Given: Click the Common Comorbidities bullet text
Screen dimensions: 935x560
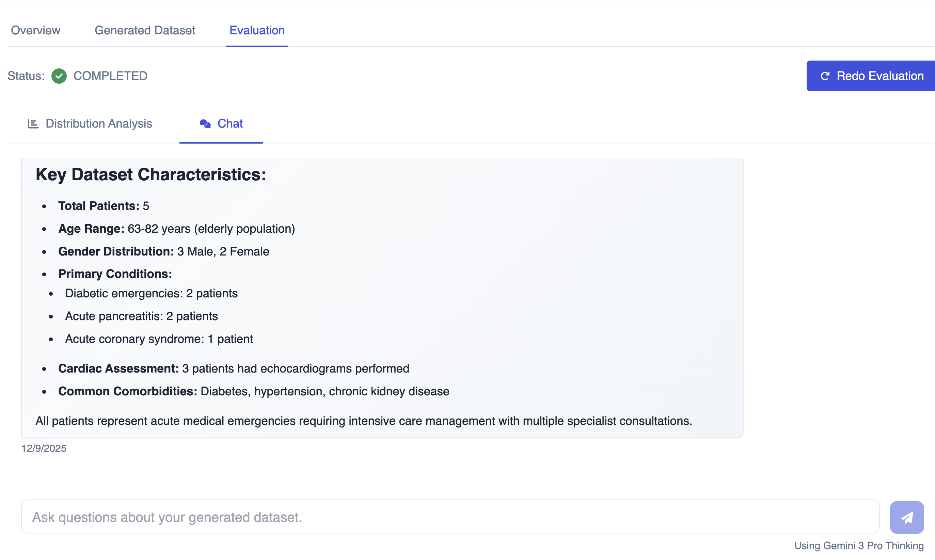Looking at the screenshot, I should (253, 391).
